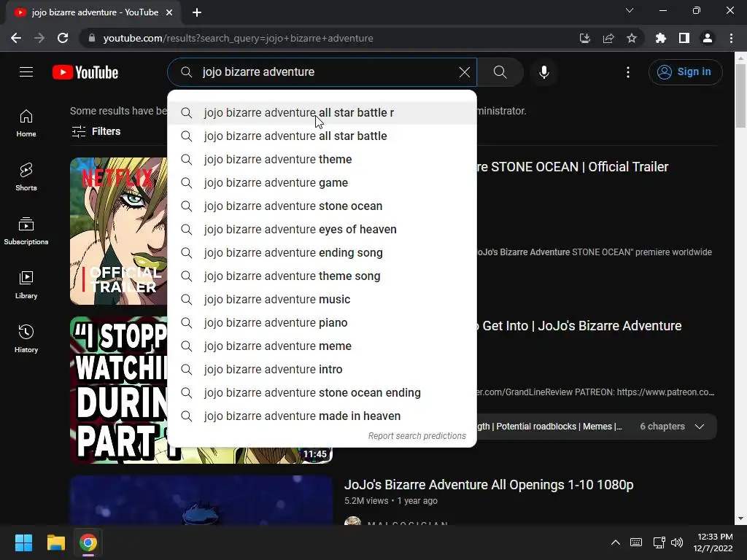The height and width of the screenshot is (560, 747).
Task: Open the All Openings video thumbnail
Action: 201,500
